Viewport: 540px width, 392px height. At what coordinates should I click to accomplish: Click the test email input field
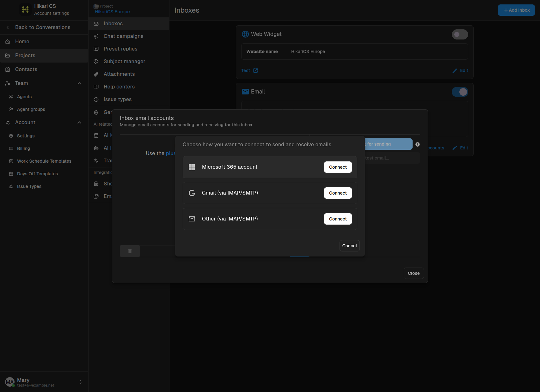392,158
